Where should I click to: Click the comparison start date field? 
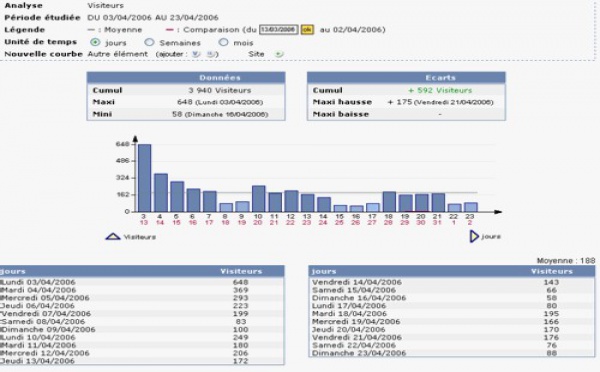(x=279, y=29)
